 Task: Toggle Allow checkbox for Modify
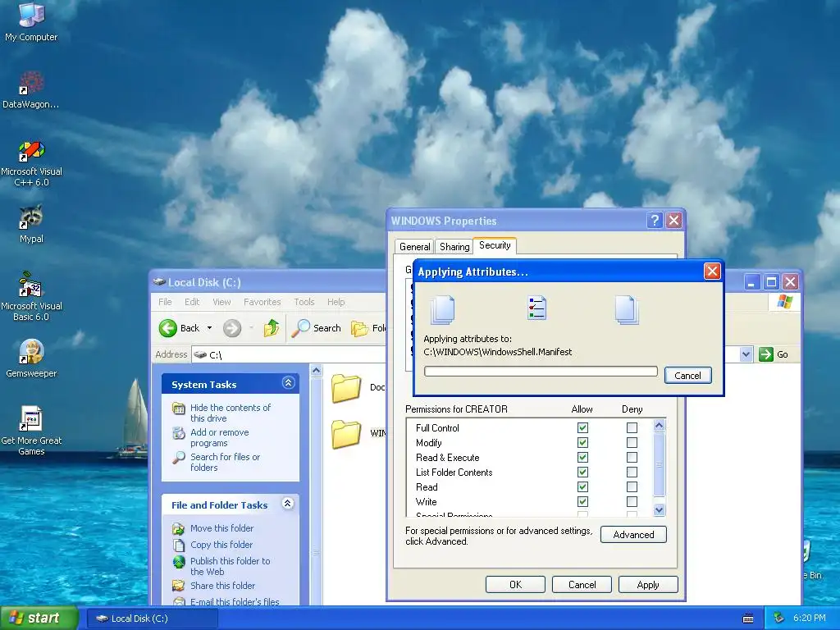coord(583,442)
